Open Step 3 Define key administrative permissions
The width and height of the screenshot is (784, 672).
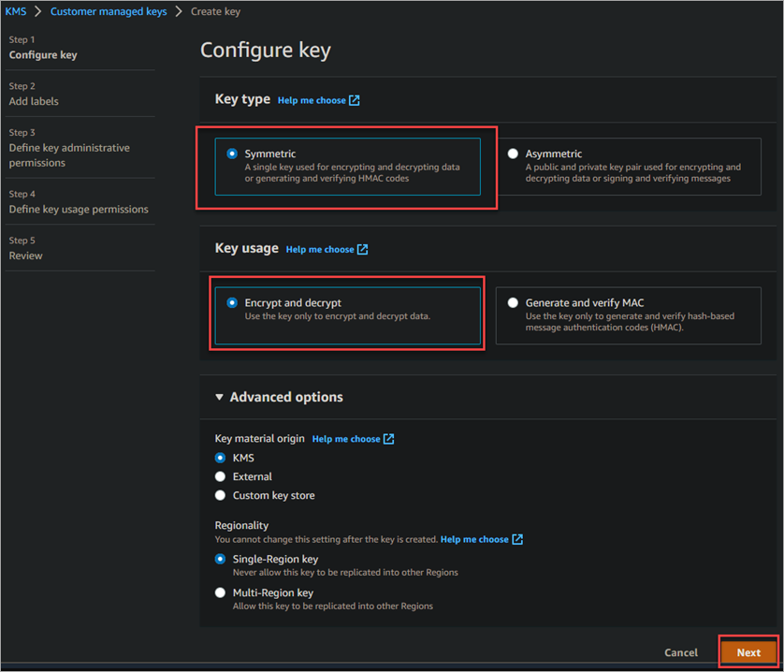(x=69, y=155)
